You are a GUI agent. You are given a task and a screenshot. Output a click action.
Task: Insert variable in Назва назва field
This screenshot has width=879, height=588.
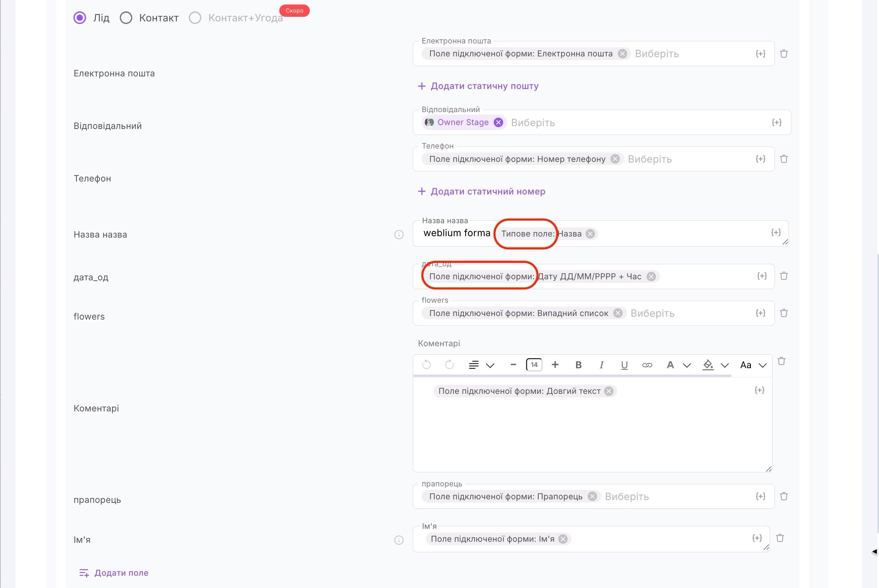[776, 232]
